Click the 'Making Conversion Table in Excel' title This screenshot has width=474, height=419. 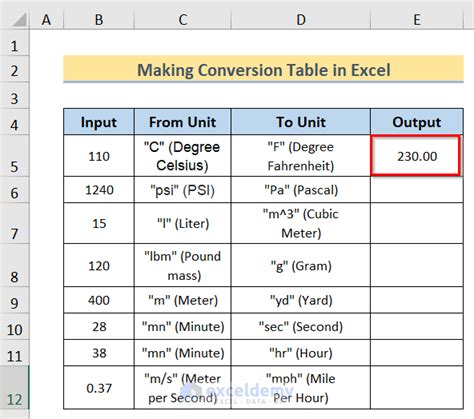(x=263, y=69)
